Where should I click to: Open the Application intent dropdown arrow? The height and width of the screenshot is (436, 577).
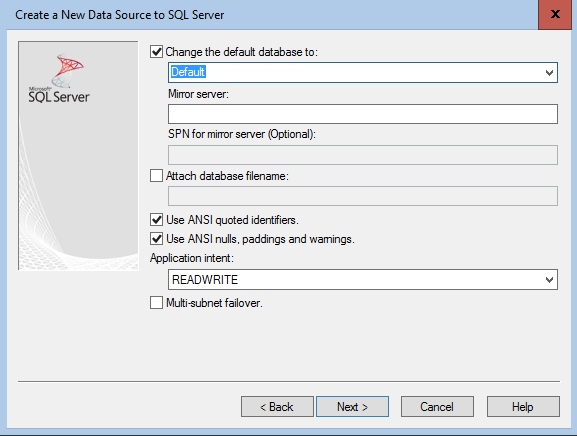pos(549,280)
